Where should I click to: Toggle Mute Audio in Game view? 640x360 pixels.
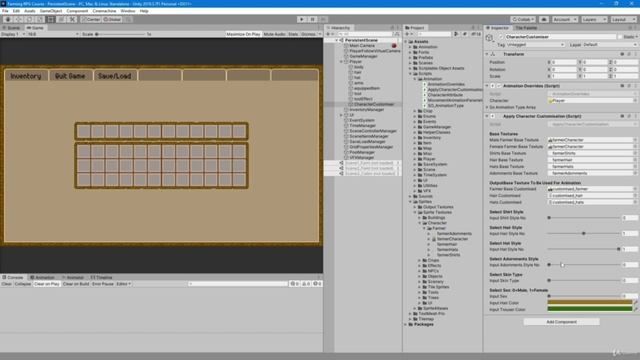[274, 34]
